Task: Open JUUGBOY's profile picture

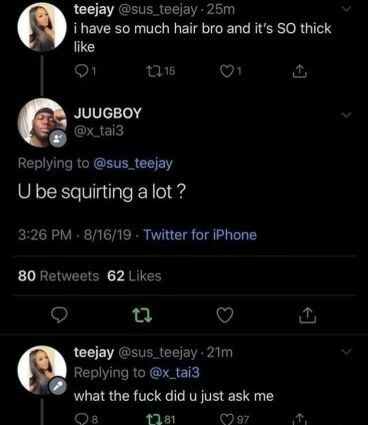Action: 42,123
